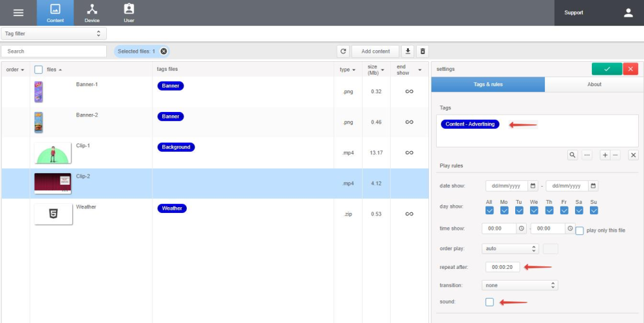Screen dimensions: 644x323
Task: Toggle the Sa day checkbox
Action: 579,210
